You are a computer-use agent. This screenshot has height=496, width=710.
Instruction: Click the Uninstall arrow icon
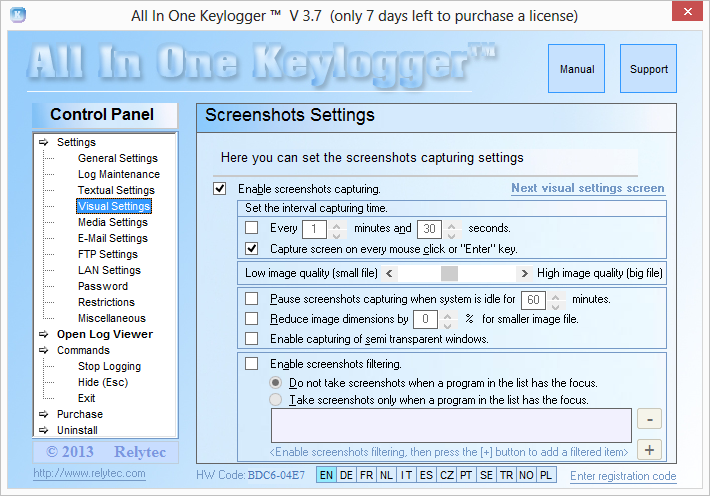pyautogui.click(x=44, y=430)
